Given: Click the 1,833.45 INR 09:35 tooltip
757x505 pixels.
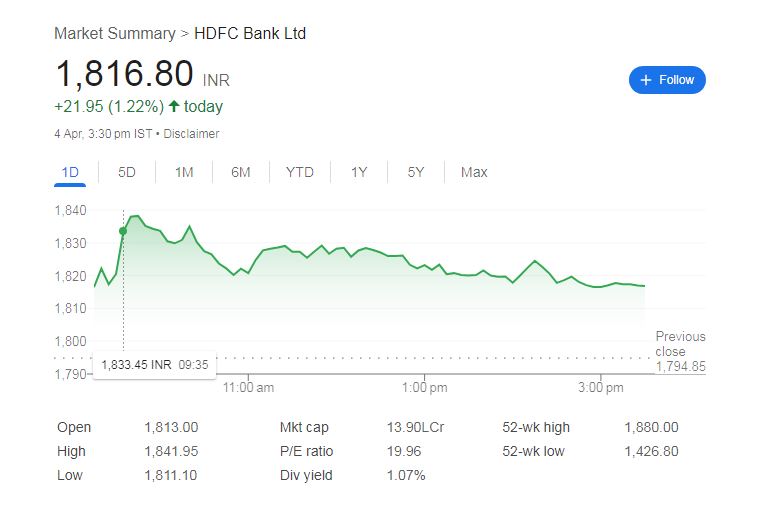Looking at the screenshot, I should [154, 365].
